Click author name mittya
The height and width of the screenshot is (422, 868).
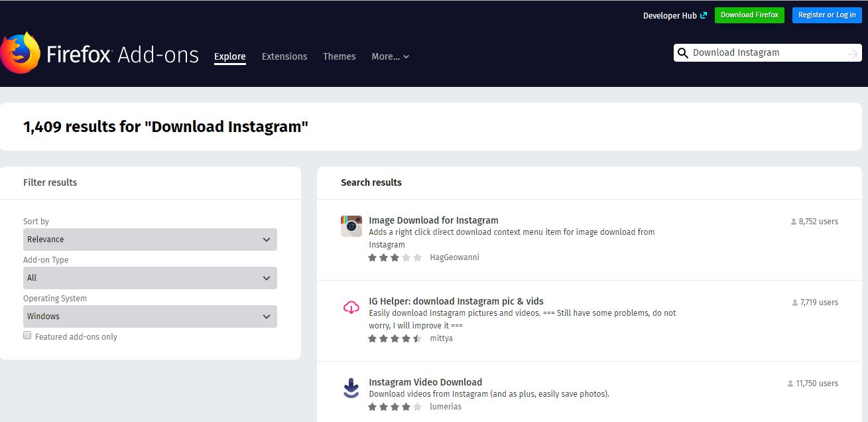[x=441, y=338]
